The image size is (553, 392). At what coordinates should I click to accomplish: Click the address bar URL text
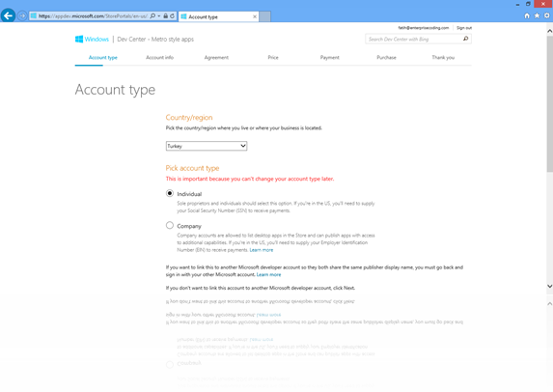click(x=93, y=15)
